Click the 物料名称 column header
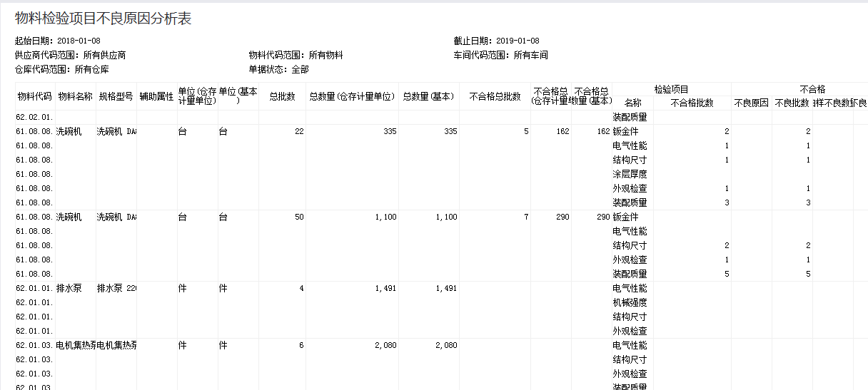 [76, 96]
